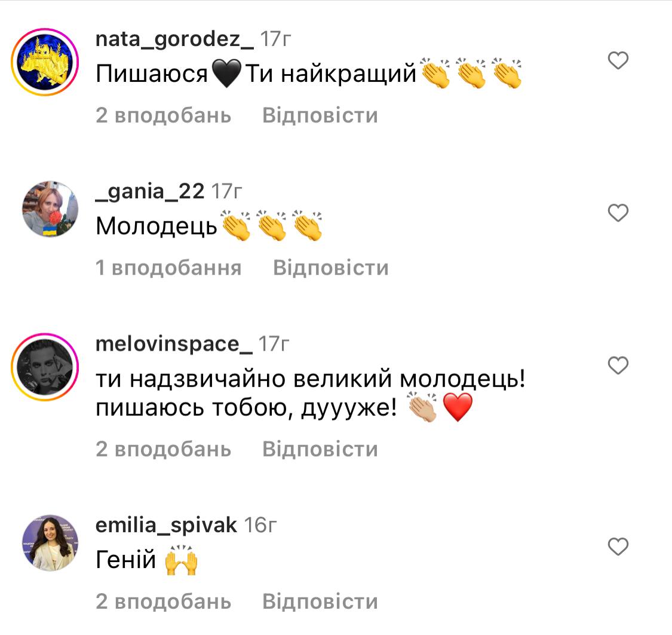This screenshot has height=635, width=672.
Task: Reply to nata_gorodez_ via Відповісти
Action: pos(320,115)
